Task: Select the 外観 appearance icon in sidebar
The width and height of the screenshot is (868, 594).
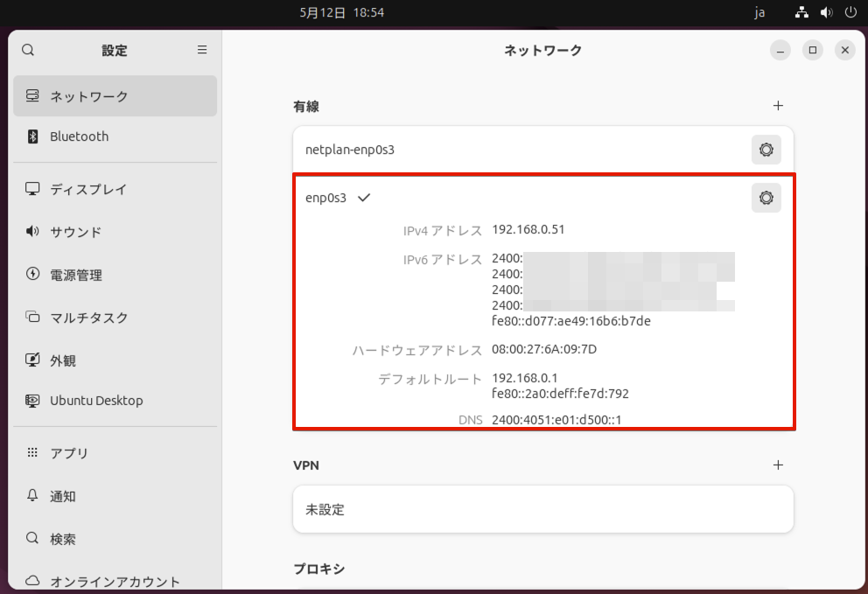Action: coord(32,360)
